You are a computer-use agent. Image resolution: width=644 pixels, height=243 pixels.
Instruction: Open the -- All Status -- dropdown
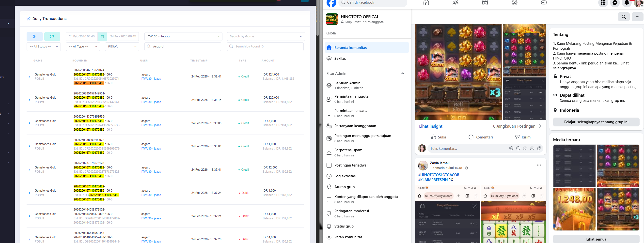44,46
